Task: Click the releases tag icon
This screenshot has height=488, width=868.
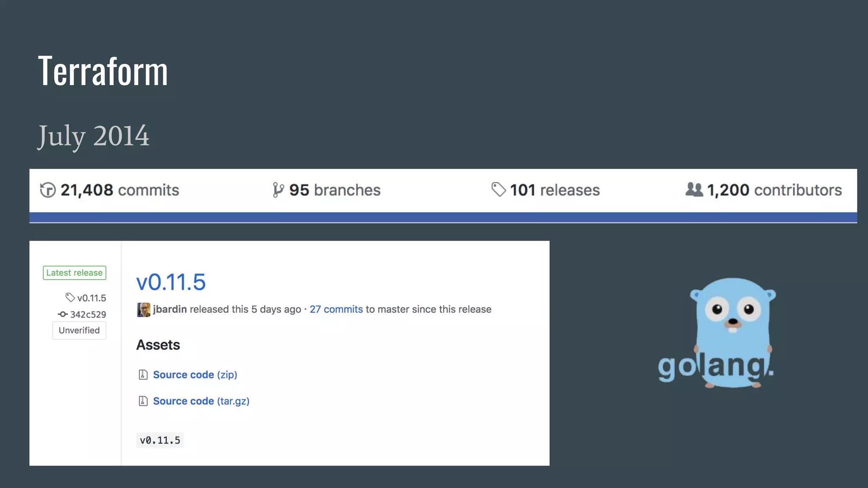Action: (498, 189)
